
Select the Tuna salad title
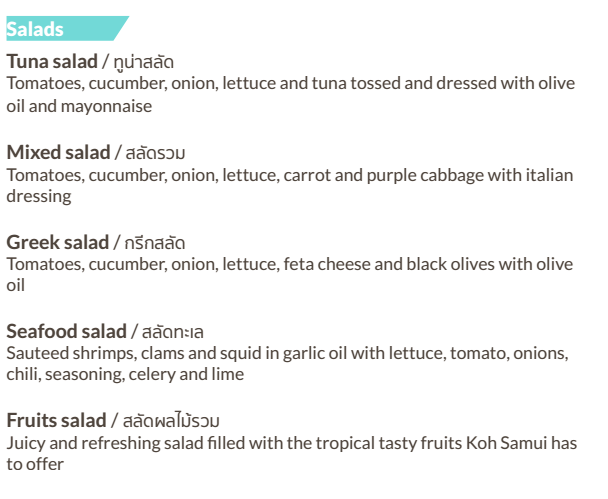[52, 62]
